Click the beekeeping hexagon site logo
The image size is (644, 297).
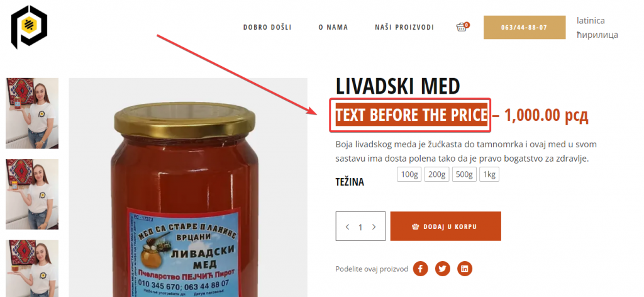tap(29, 26)
